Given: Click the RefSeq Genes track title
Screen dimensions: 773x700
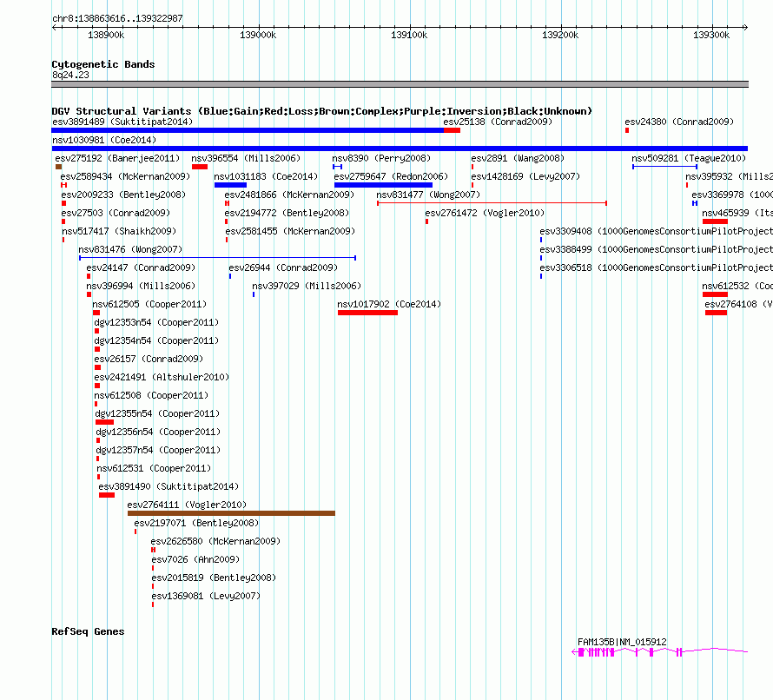Looking at the screenshot, I should (x=88, y=631).
